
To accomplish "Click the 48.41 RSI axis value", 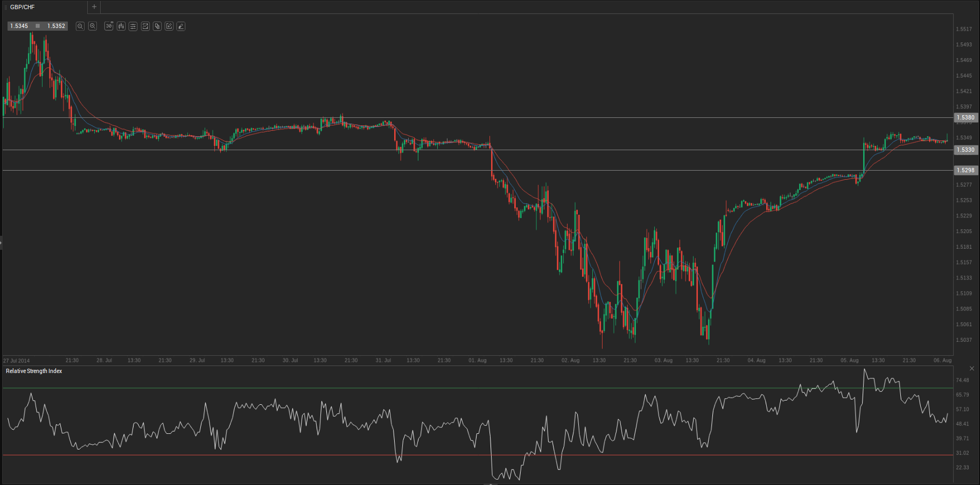I will (962, 424).
